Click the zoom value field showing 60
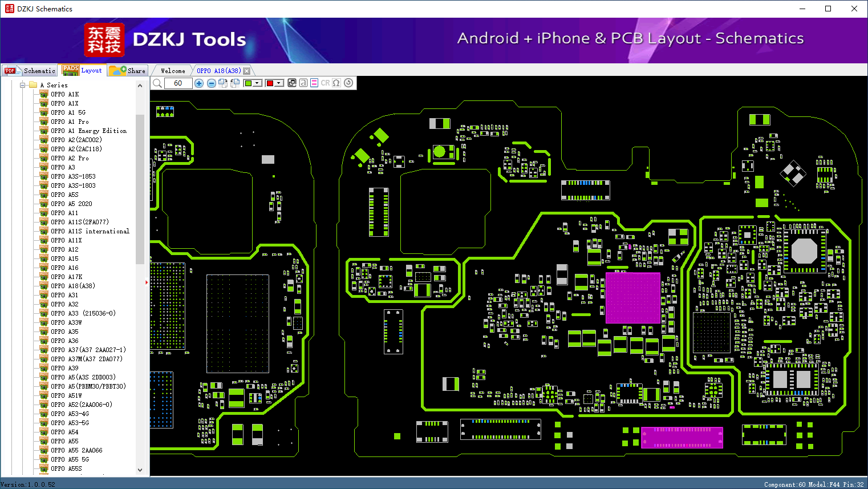 pyautogui.click(x=178, y=83)
